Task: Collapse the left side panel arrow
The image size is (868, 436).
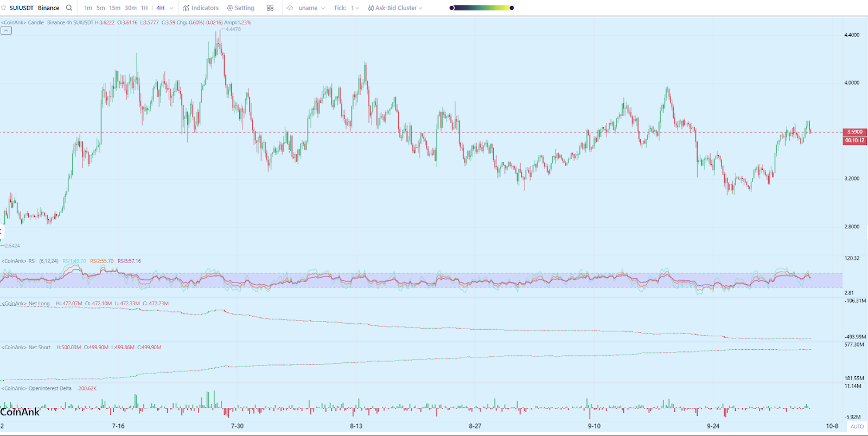Action: [x=2, y=232]
